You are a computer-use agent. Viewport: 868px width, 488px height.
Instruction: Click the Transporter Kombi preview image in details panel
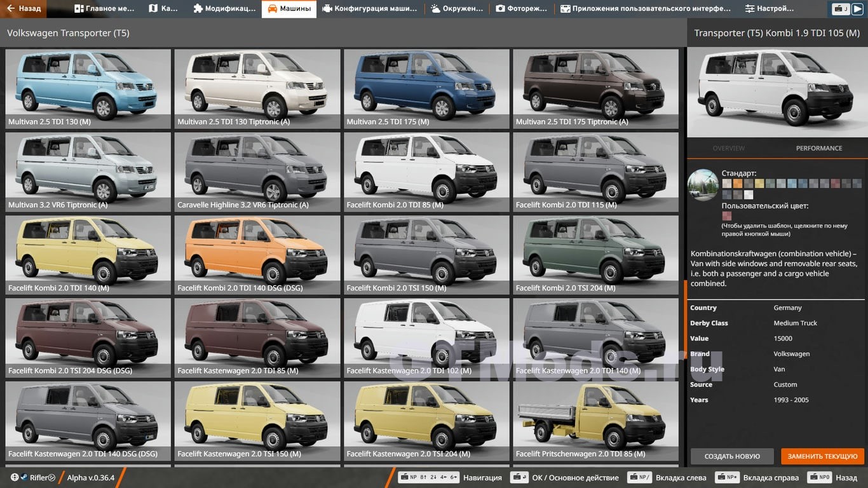point(777,91)
